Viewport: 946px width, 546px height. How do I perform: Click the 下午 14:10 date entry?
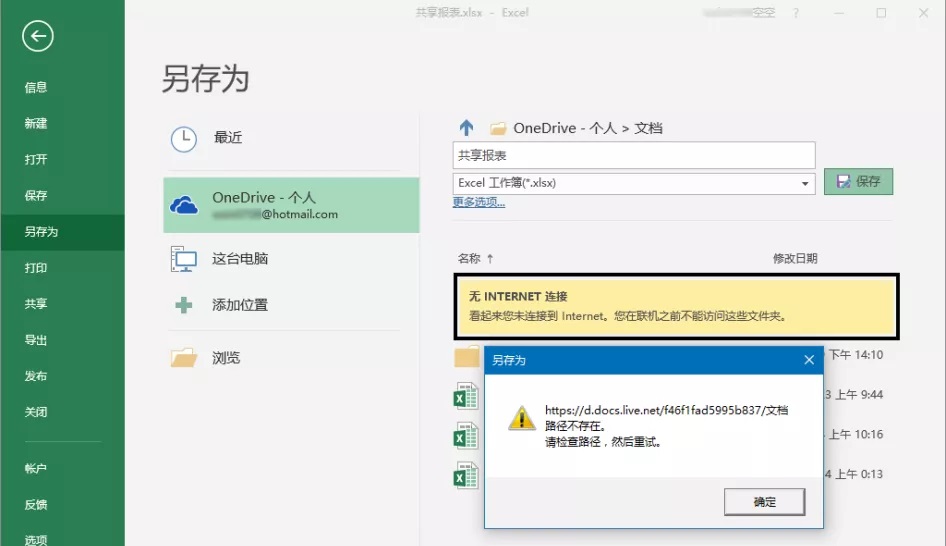[x=856, y=355]
